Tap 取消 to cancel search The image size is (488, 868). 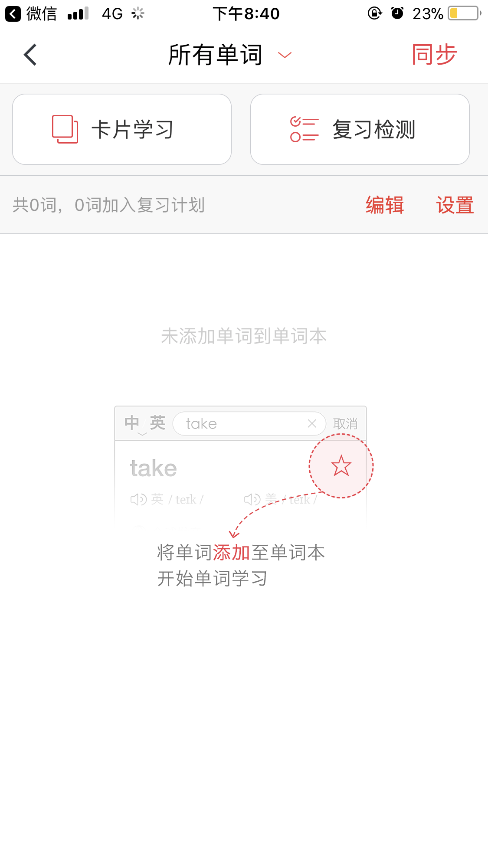click(x=345, y=424)
